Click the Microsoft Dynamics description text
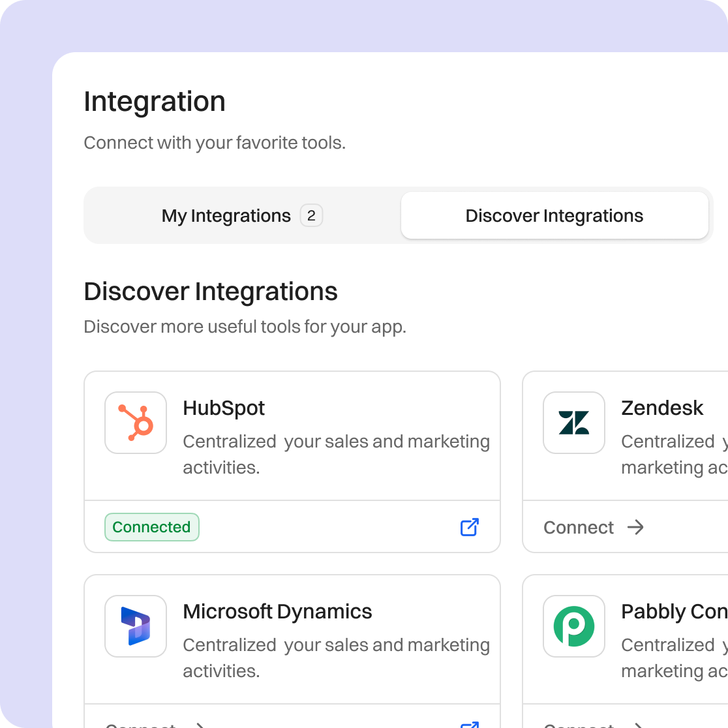Viewport: 728px width, 728px height. point(336,658)
